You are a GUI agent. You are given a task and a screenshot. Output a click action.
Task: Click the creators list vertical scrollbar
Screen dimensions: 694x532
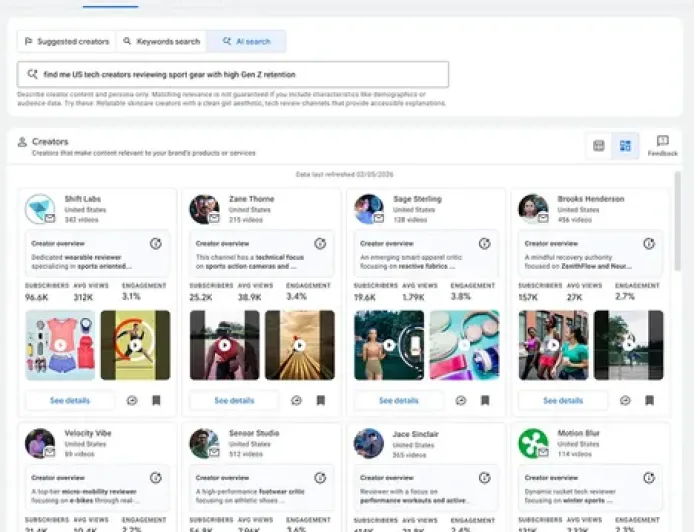click(677, 221)
